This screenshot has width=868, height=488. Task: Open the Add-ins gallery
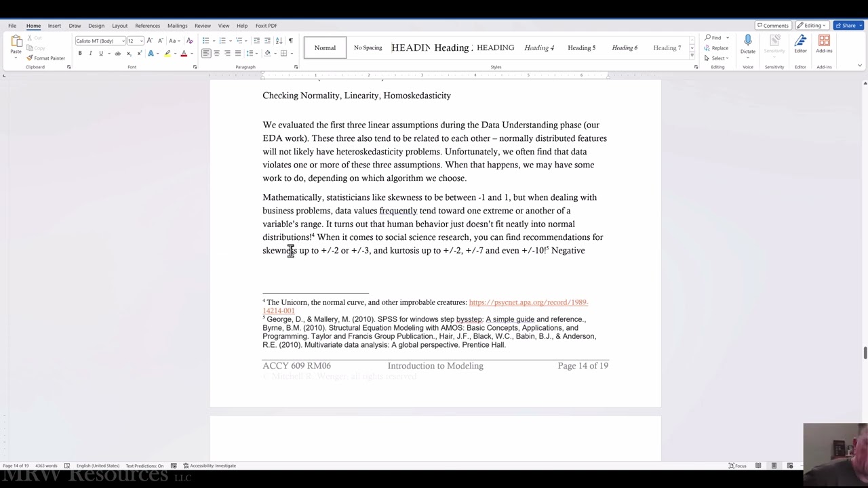click(824, 44)
